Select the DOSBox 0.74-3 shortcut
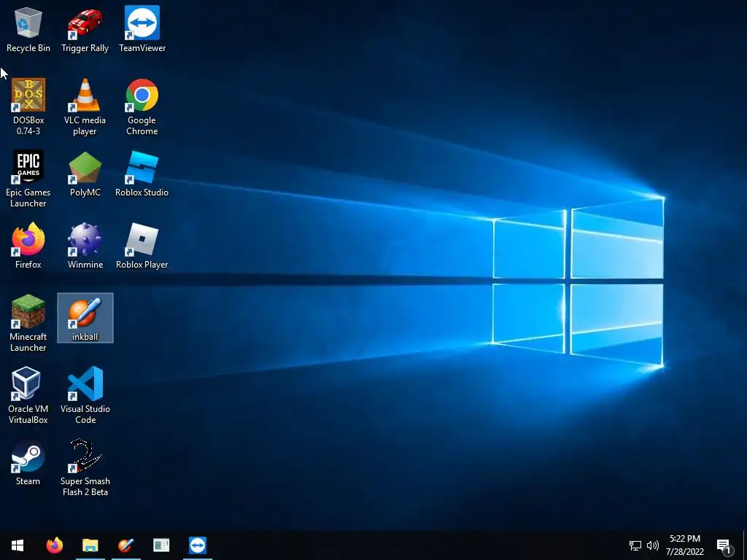 pos(28,106)
